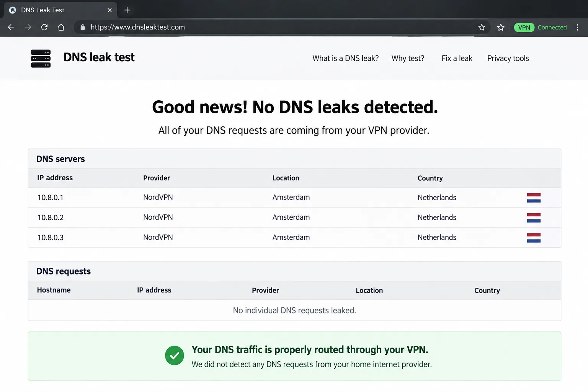Click Netherlands text in the 10.8.0.1 row
Image resolution: width=588 pixels, height=392 pixels.
click(x=437, y=198)
